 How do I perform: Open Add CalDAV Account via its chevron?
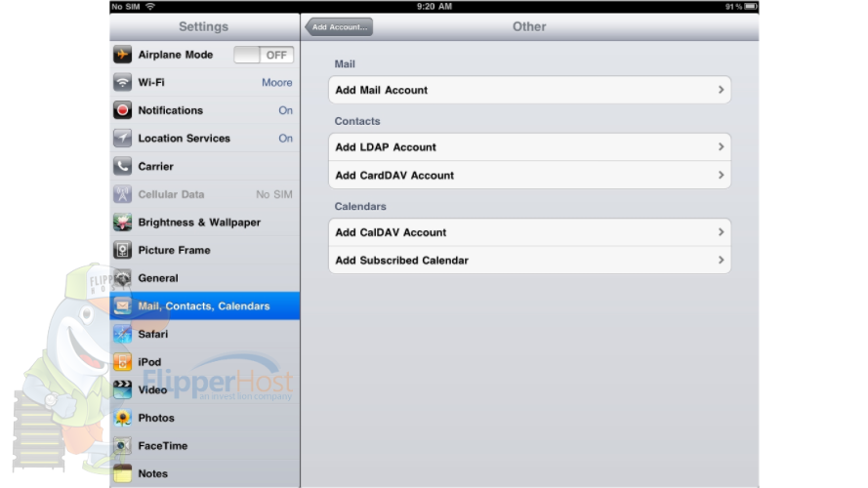click(721, 232)
